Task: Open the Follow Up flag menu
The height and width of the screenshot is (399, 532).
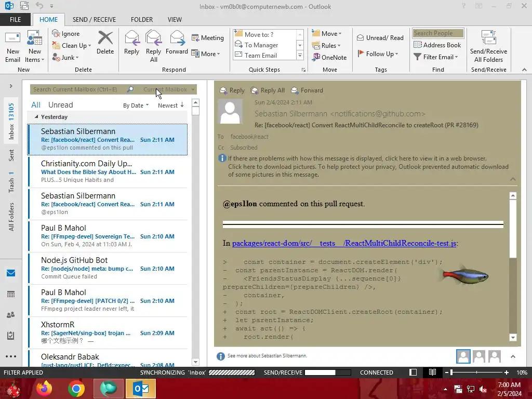Action: (378, 54)
